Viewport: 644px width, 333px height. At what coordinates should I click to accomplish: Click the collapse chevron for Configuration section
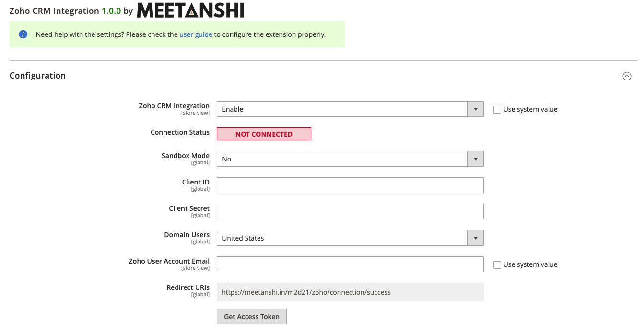[x=627, y=76]
